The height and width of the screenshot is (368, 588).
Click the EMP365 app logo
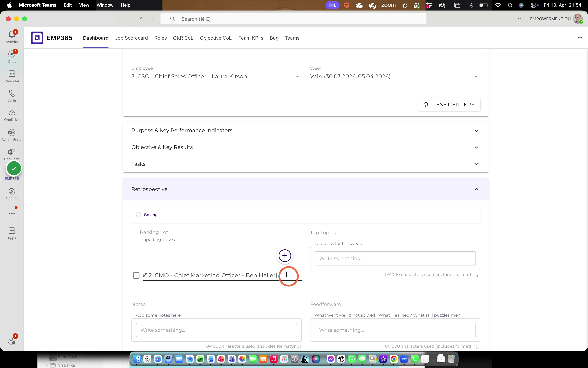[37, 38]
